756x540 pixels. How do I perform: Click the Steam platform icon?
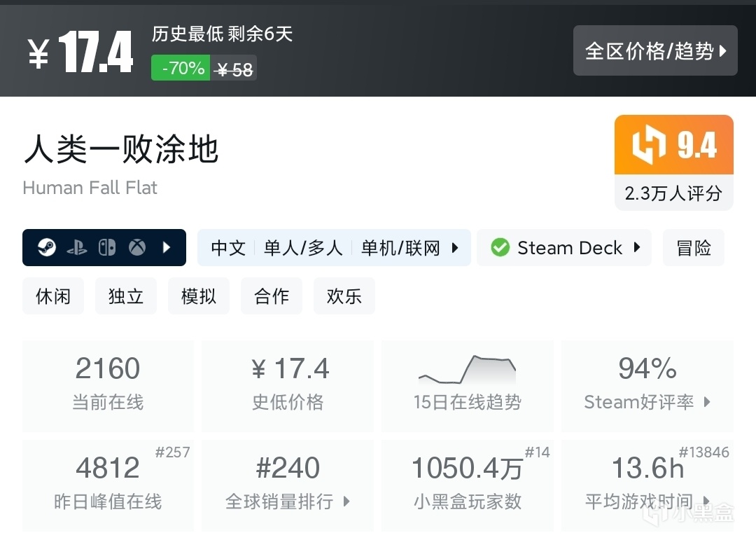coord(47,247)
